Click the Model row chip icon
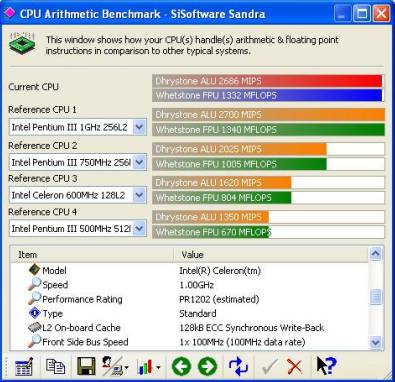 pyautogui.click(x=34, y=269)
